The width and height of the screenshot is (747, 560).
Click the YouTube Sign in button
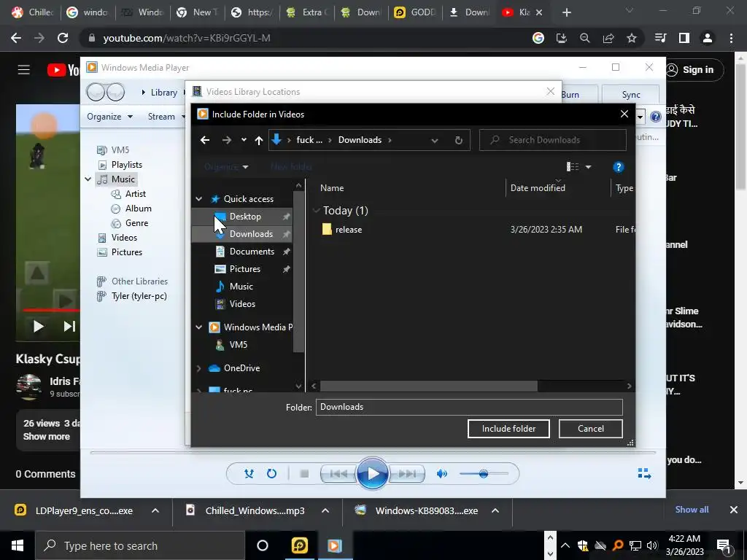[x=694, y=70]
